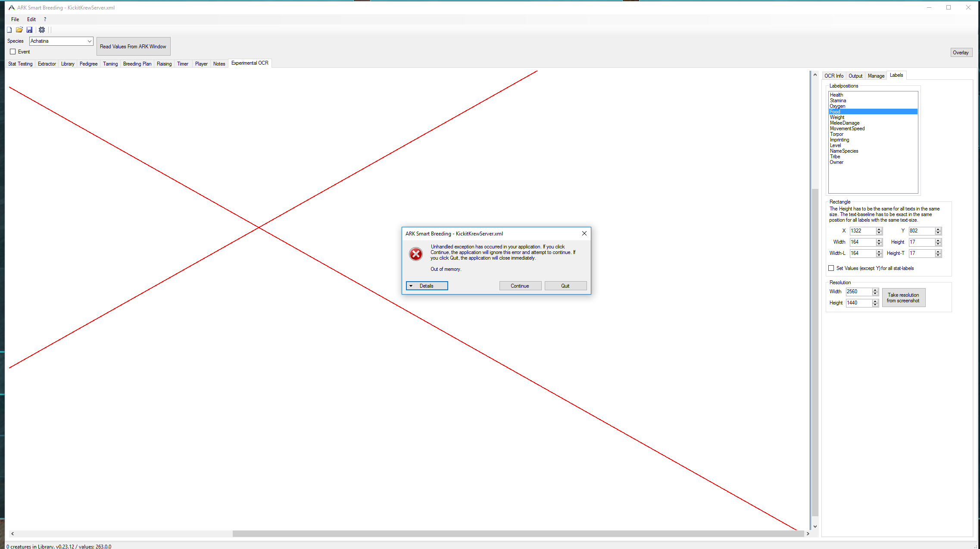Open the Edit menu
Image resolution: width=980 pixels, height=549 pixels.
point(31,19)
